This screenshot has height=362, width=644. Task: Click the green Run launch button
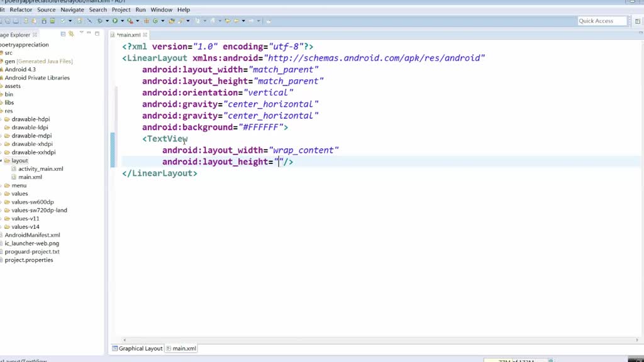(x=115, y=21)
